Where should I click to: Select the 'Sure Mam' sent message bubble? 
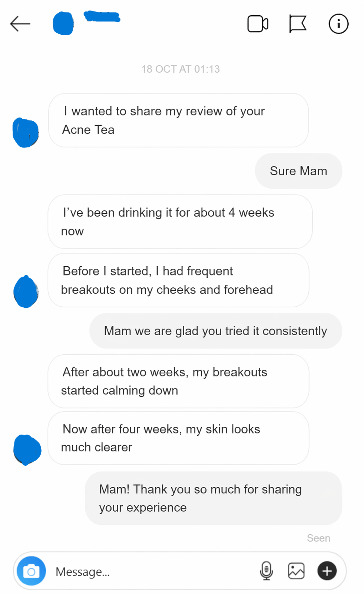(298, 171)
